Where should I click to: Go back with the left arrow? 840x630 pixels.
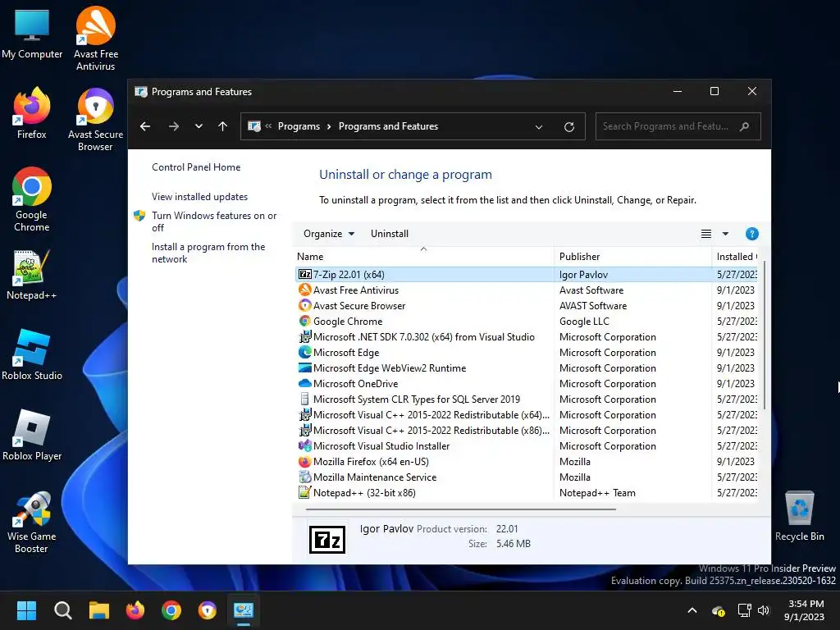point(145,126)
